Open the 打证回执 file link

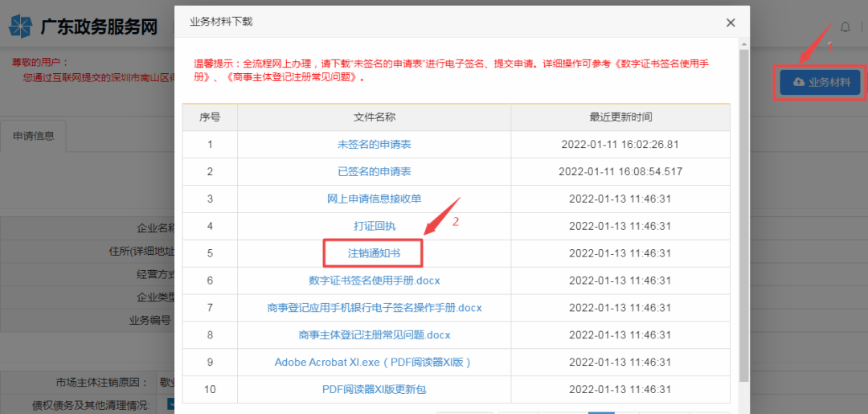pyautogui.click(x=375, y=226)
